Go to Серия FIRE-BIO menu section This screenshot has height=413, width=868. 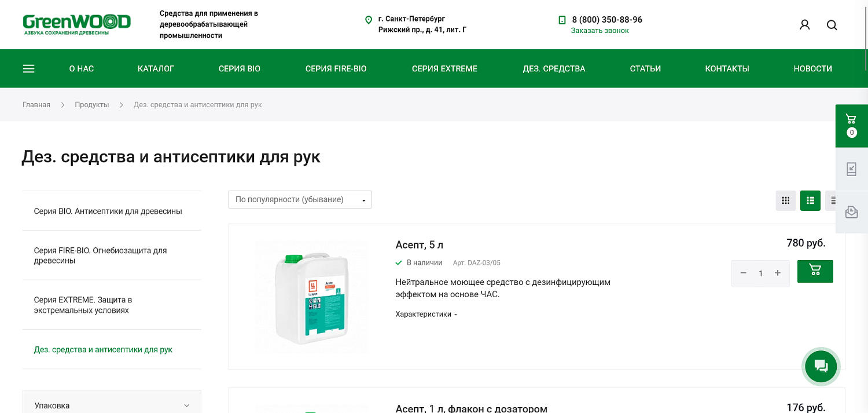tap(336, 68)
